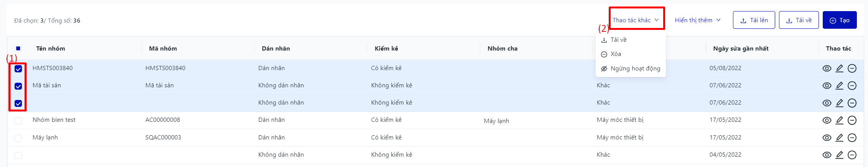The width and height of the screenshot is (868, 167).
Task: Choose Ngừng hoạt động menu option
Action: point(635,69)
